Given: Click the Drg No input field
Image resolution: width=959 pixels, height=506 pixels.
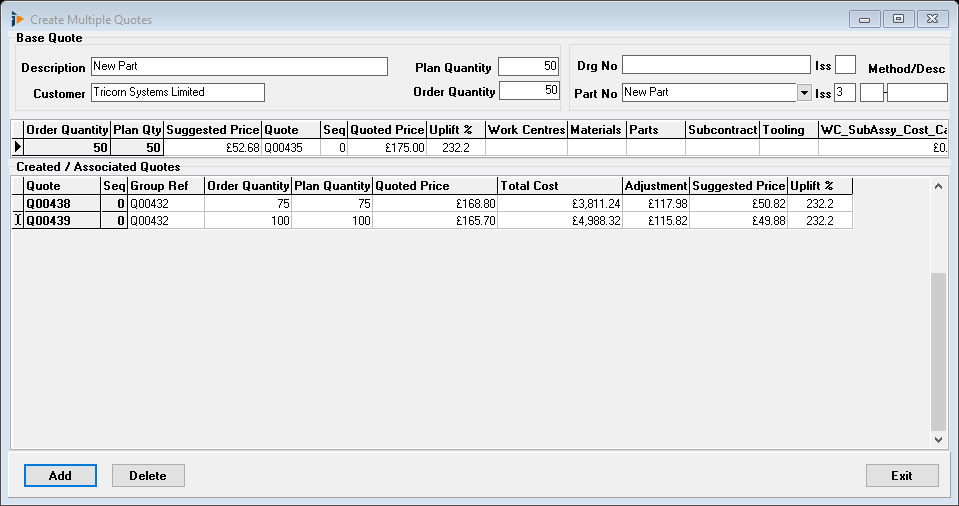Looking at the screenshot, I should point(715,65).
